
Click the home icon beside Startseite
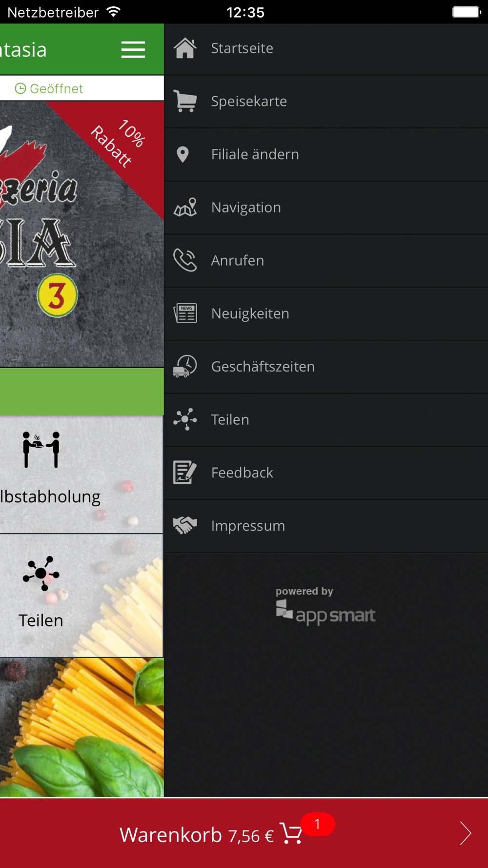coord(185,48)
